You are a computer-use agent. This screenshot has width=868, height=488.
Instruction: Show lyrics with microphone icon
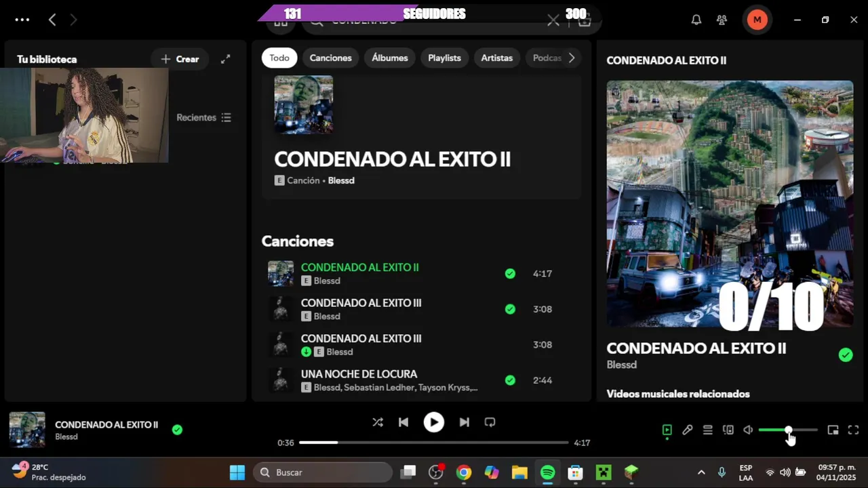(688, 430)
